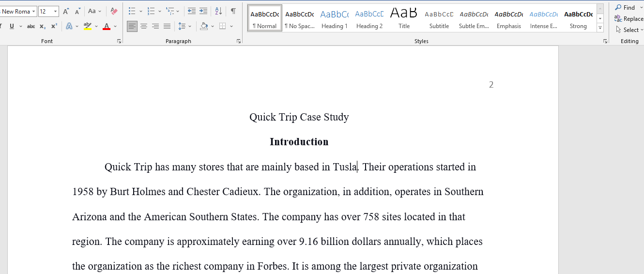
Task: Apply the No Spacing style
Action: click(300, 18)
